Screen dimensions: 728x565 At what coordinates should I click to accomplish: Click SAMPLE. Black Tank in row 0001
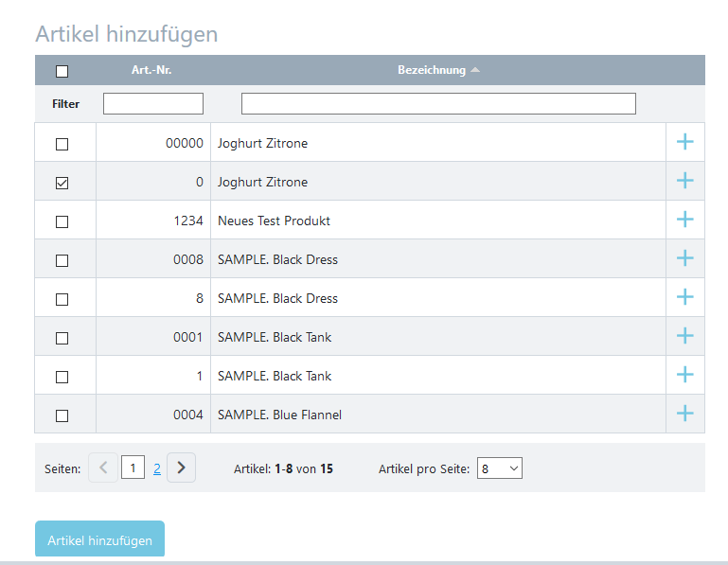coord(275,337)
